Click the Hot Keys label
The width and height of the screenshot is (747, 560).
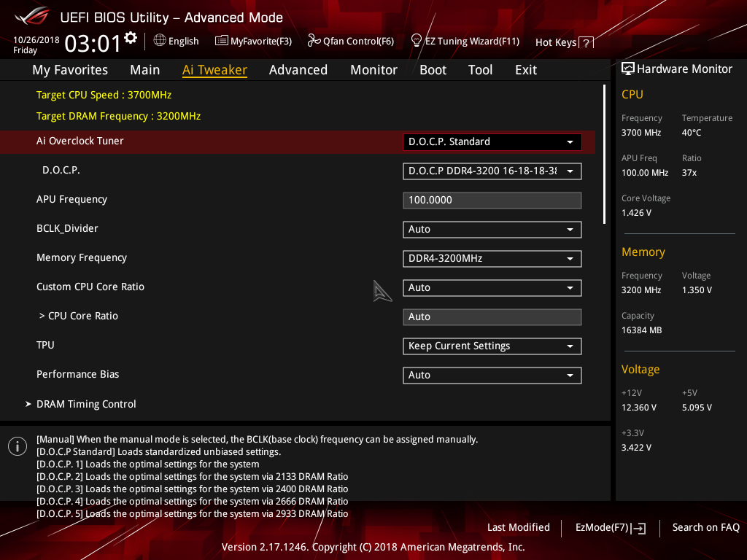556,42
